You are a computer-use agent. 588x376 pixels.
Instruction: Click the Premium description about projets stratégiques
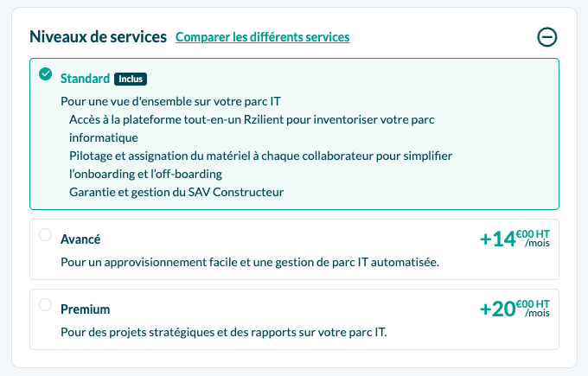tap(224, 332)
